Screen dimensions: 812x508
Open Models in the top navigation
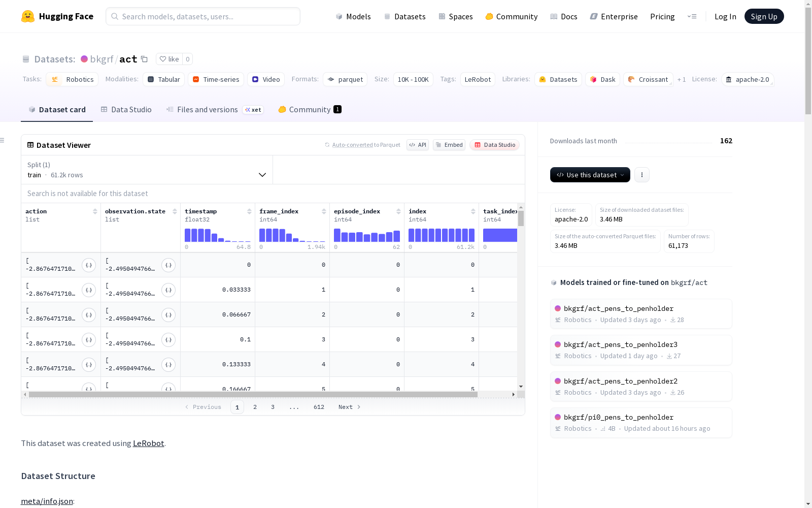click(353, 16)
